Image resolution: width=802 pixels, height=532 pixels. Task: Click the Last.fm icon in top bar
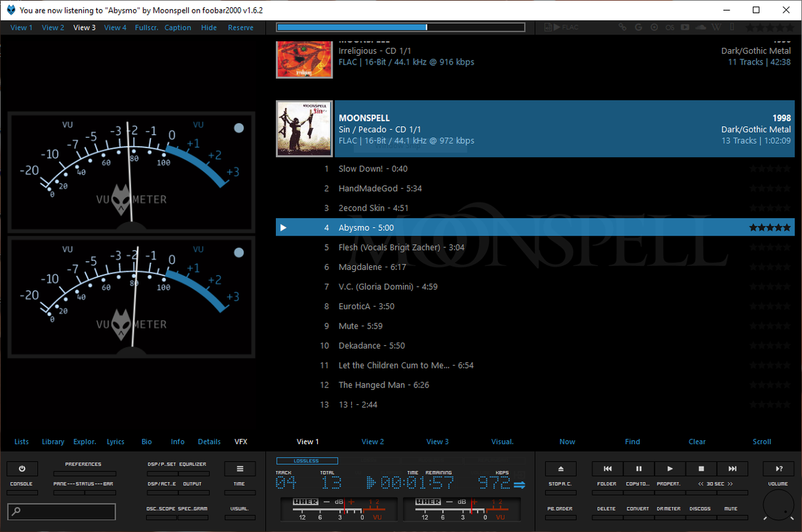[670, 27]
